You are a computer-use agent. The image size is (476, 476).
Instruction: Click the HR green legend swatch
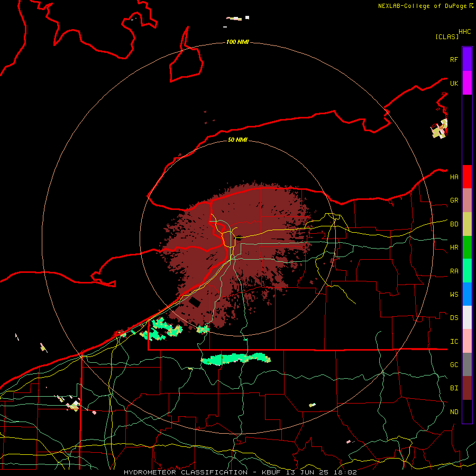pyautogui.click(x=467, y=248)
